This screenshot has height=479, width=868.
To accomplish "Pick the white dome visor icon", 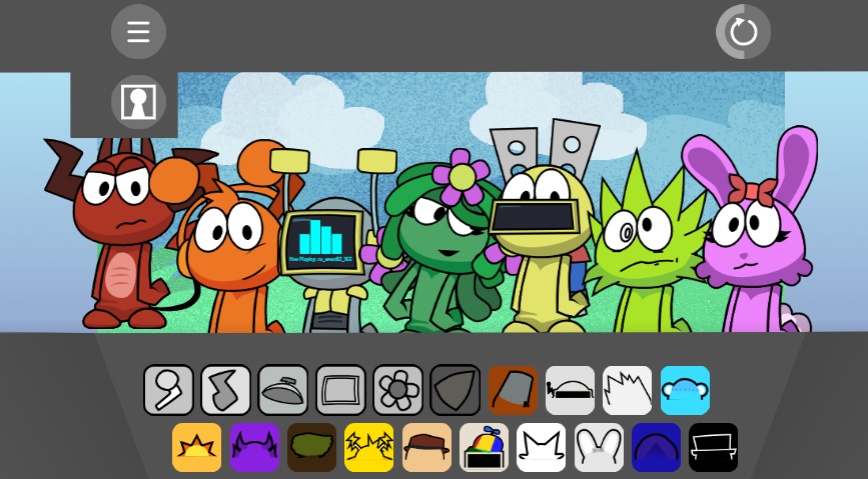I will (570, 390).
